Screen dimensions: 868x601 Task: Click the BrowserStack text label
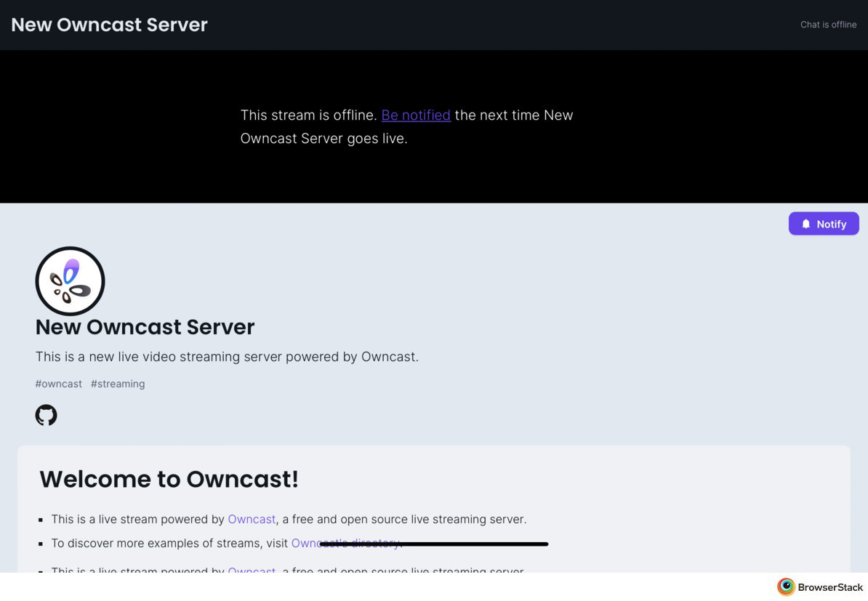tap(829, 587)
